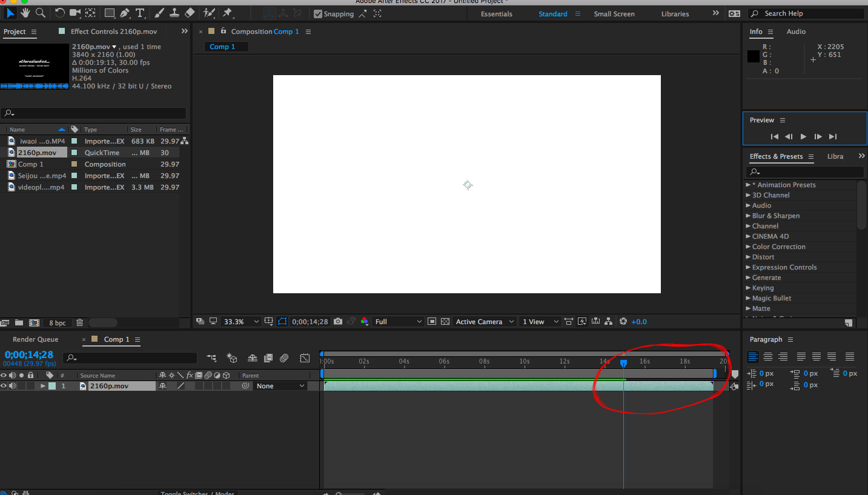Screen dimensions: 868x495
Task: Open the Active Camera view dropdown
Action: [484, 321]
